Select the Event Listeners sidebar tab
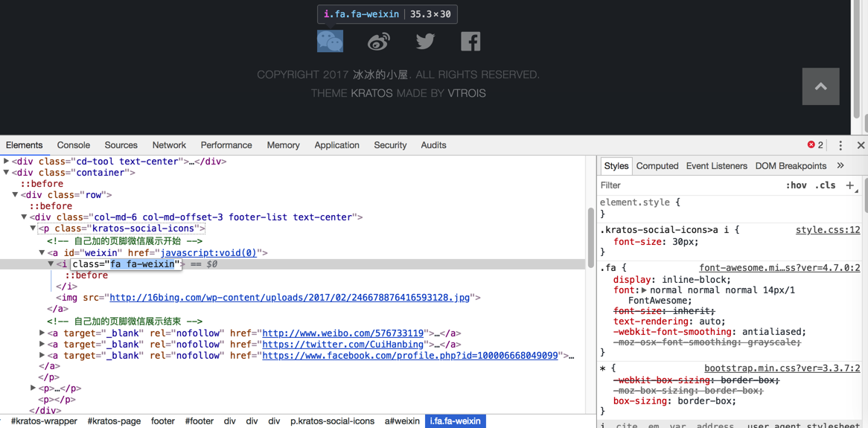This screenshot has height=428, width=868. pos(717,166)
